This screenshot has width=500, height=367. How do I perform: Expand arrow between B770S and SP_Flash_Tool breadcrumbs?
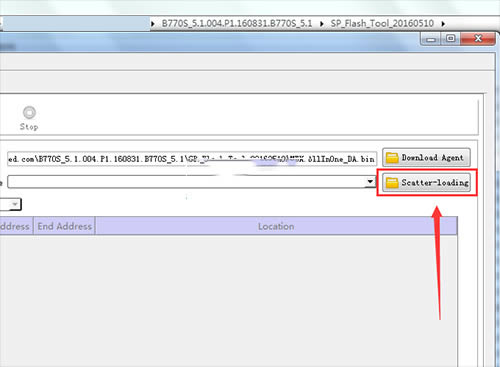click(322, 24)
